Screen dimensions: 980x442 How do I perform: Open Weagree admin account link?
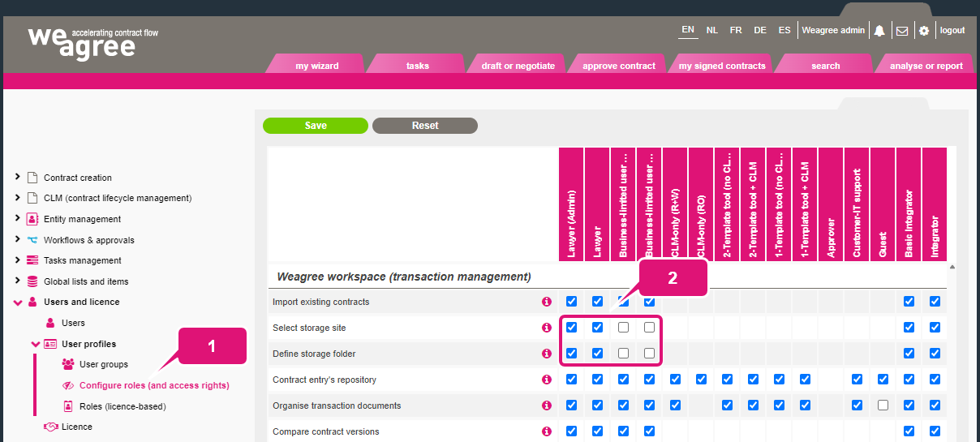pyautogui.click(x=833, y=31)
